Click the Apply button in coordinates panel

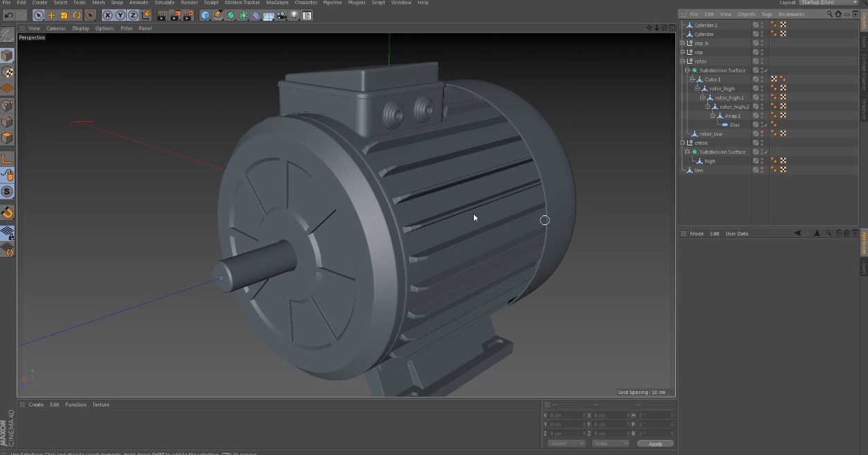point(655,443)
